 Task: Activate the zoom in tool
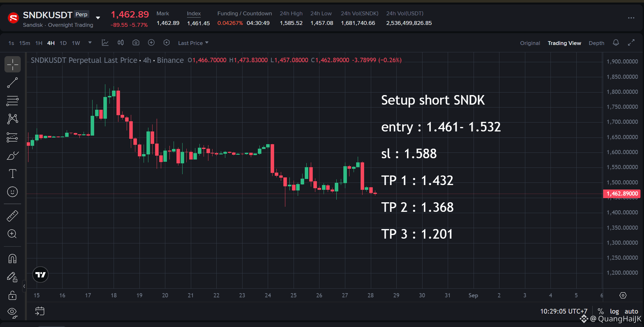tap(12, 234)
